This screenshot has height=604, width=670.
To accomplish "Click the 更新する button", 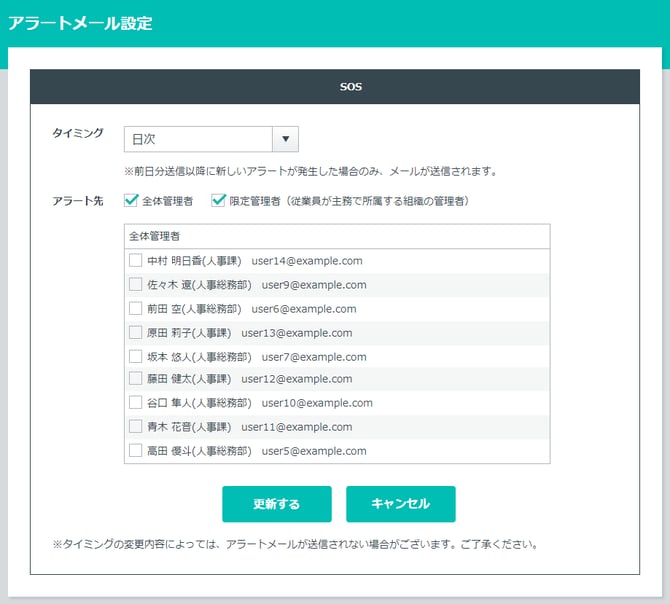I will point(276,504).
